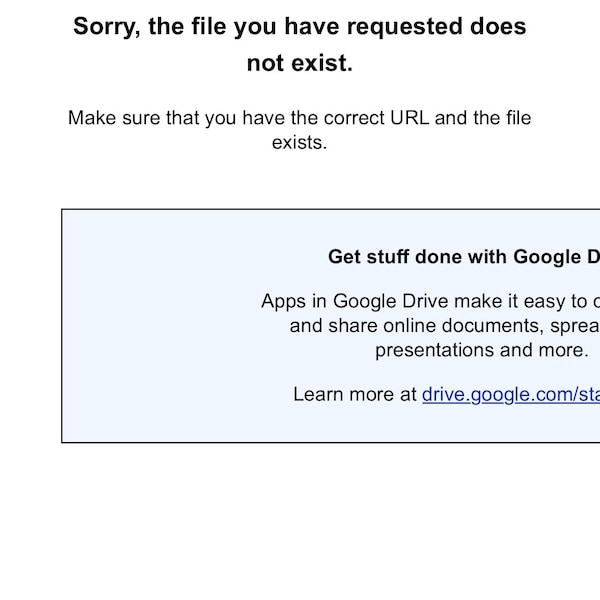The width and height of the screenshot is (600, 600).
Task: Click the 'presentations and more.' line
Action: click(x=482, y=350)
